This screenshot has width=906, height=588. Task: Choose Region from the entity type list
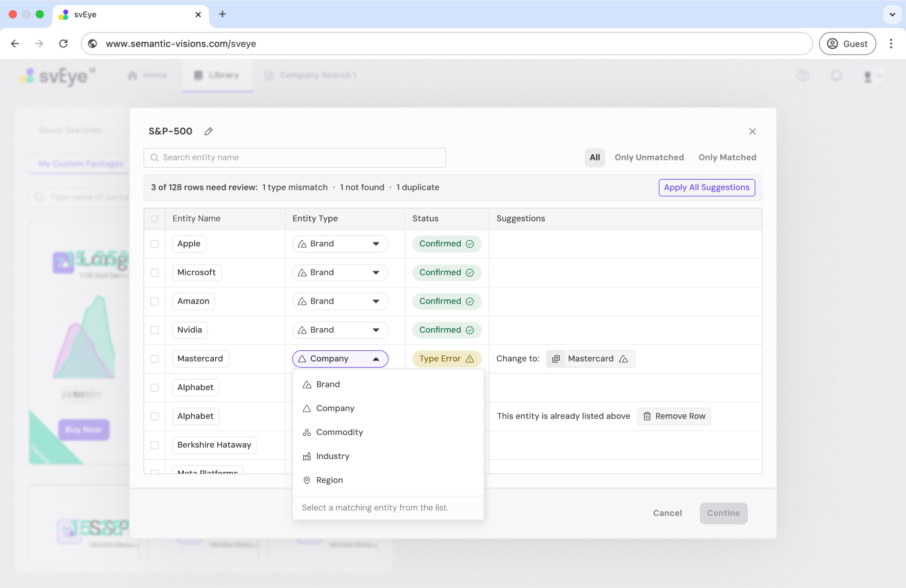point(388,480)
